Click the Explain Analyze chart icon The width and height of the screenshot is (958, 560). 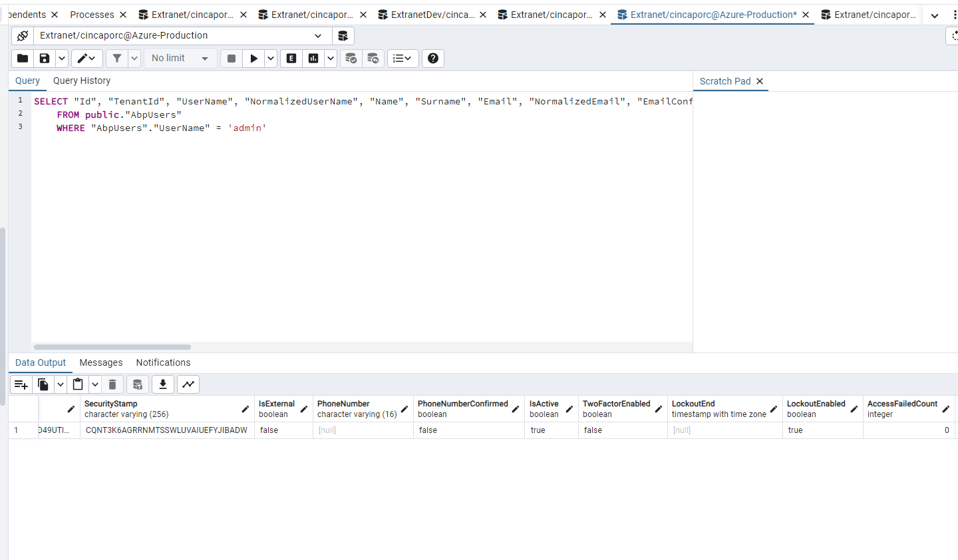313,59
